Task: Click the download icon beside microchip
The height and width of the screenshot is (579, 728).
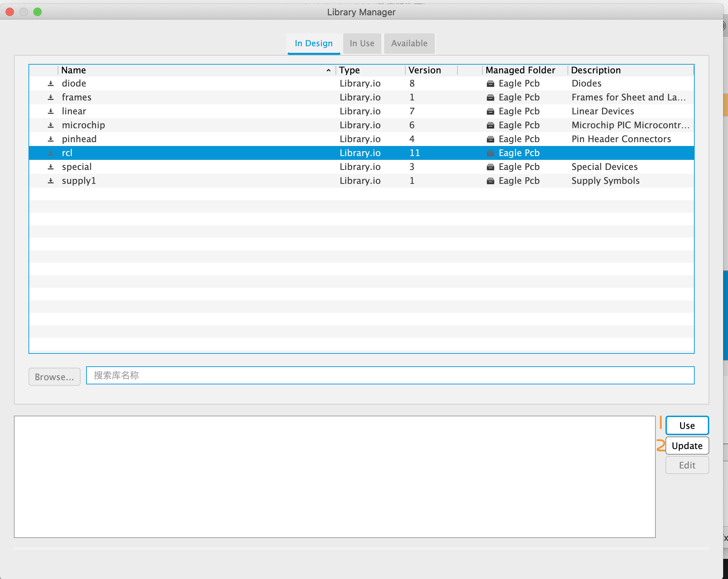Action: (x=51, y=125)
